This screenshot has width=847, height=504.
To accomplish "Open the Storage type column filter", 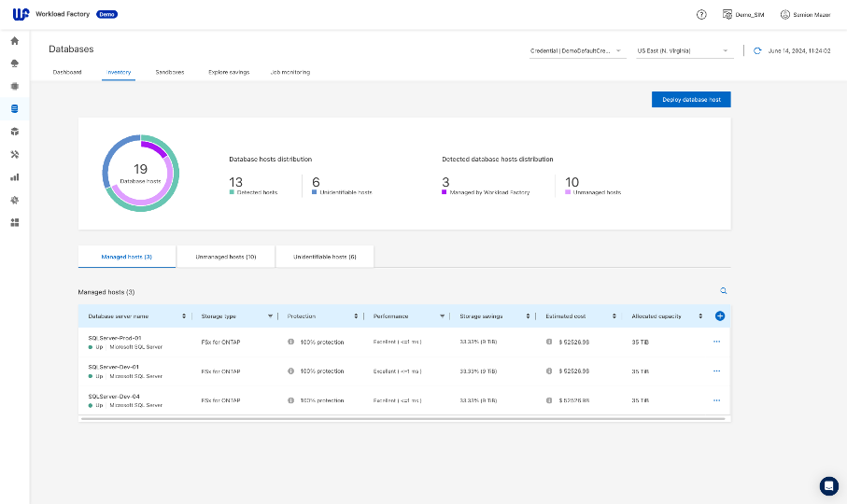I will 270,316.
